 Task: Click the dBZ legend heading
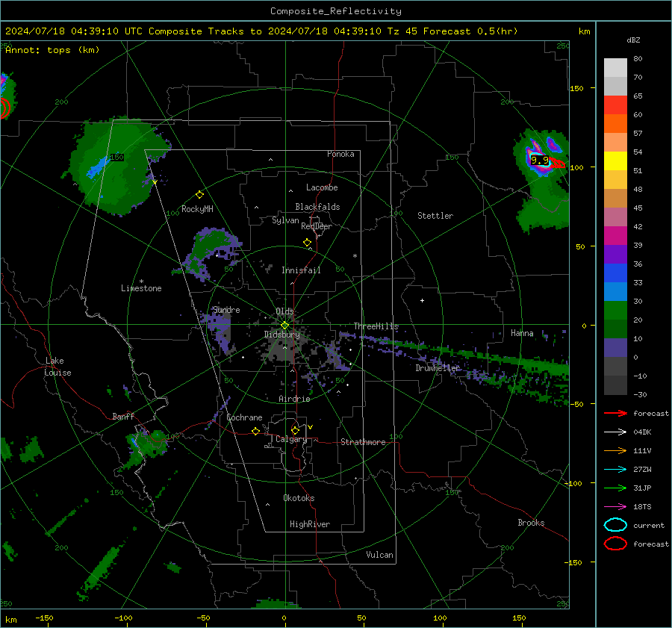point(633,40)
